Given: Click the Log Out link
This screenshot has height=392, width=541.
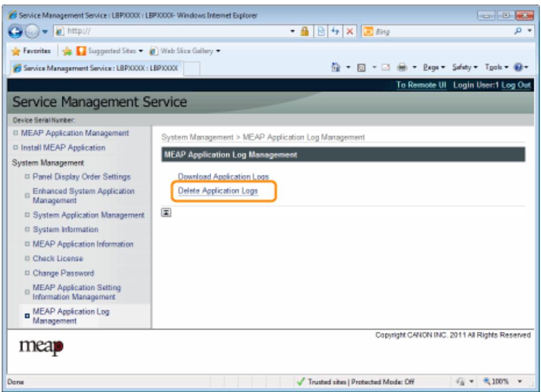Looking at the screenshot, I should coord(516,85).
